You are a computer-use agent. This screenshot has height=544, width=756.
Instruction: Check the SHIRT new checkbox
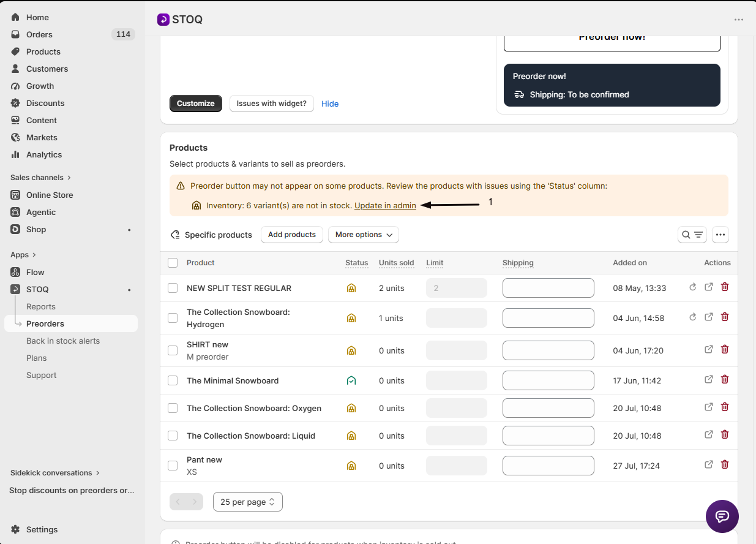(173, 350)
